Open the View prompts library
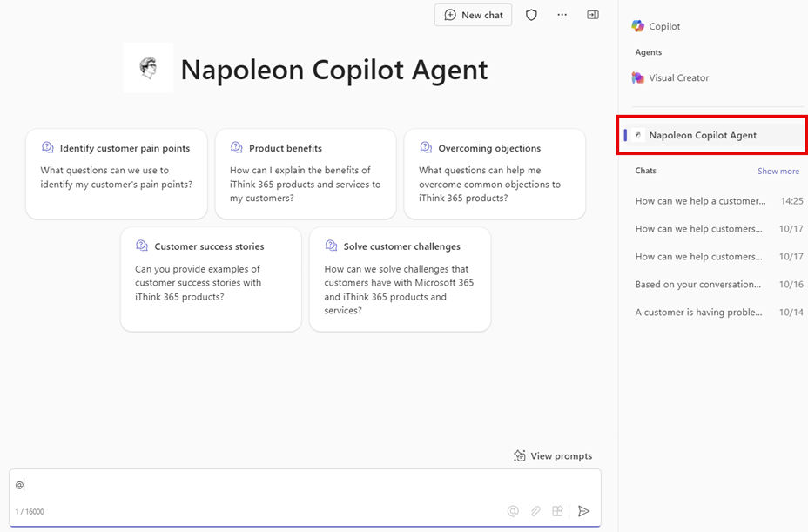 pos(553,455)
